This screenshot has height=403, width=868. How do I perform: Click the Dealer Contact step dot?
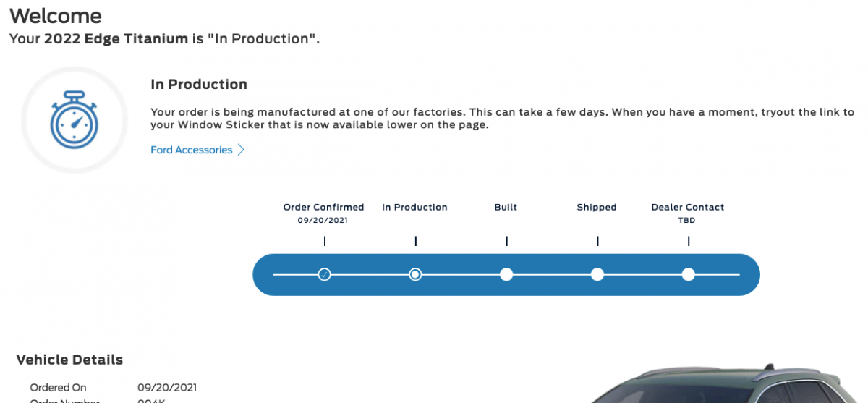(688, 274)
